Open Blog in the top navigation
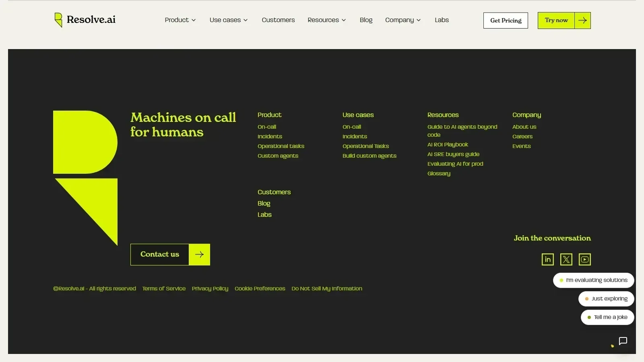 coord(366,20)
